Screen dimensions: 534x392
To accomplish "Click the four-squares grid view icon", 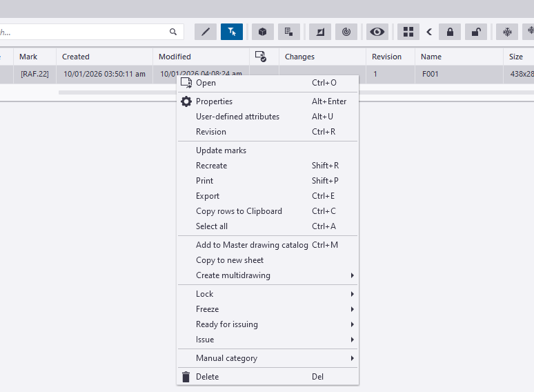I will (408, 32).
